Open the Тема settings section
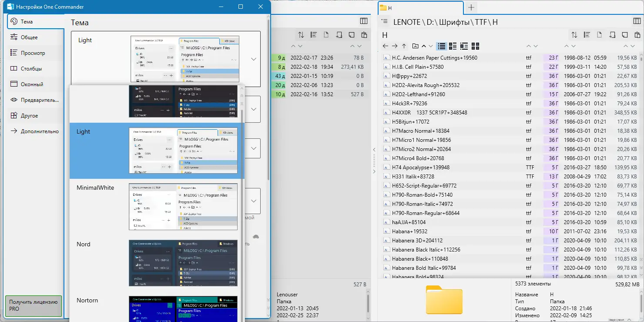 tap(36, 22)
